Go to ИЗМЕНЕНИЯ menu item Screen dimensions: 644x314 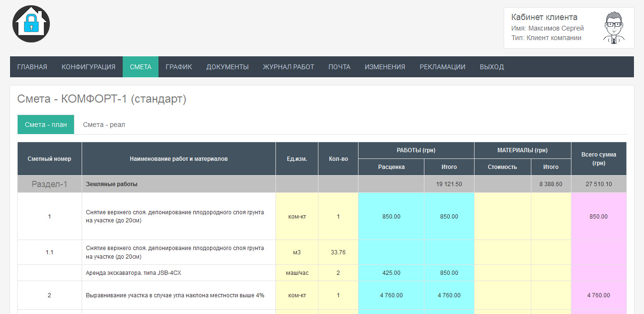click(385, 67)
